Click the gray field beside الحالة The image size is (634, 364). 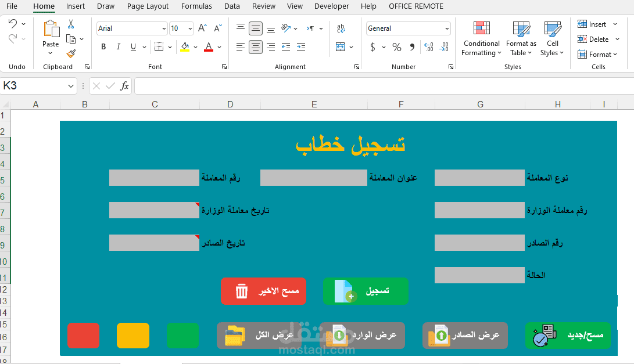coord(479,275)
